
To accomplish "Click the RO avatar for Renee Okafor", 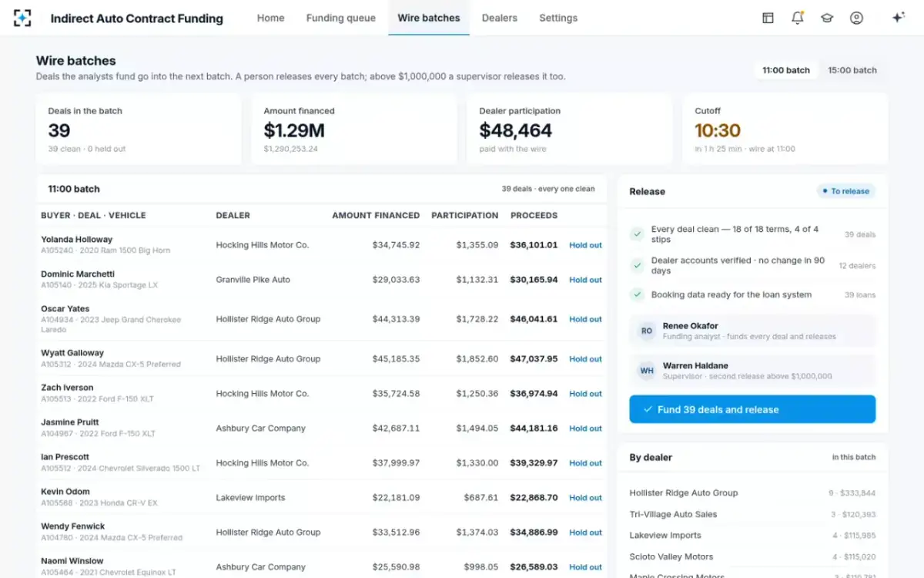I will coord(647,331).
